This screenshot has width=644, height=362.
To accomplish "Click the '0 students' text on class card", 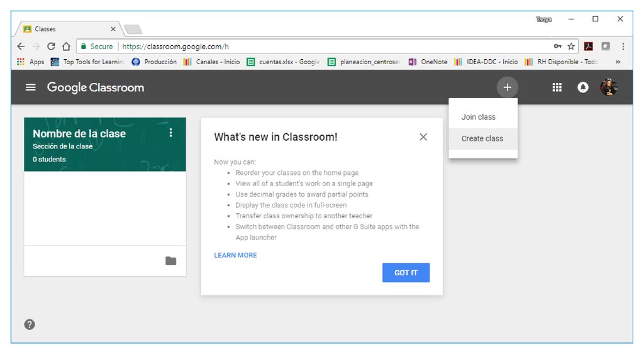I will pyautogui.click(x=49, y=159).
